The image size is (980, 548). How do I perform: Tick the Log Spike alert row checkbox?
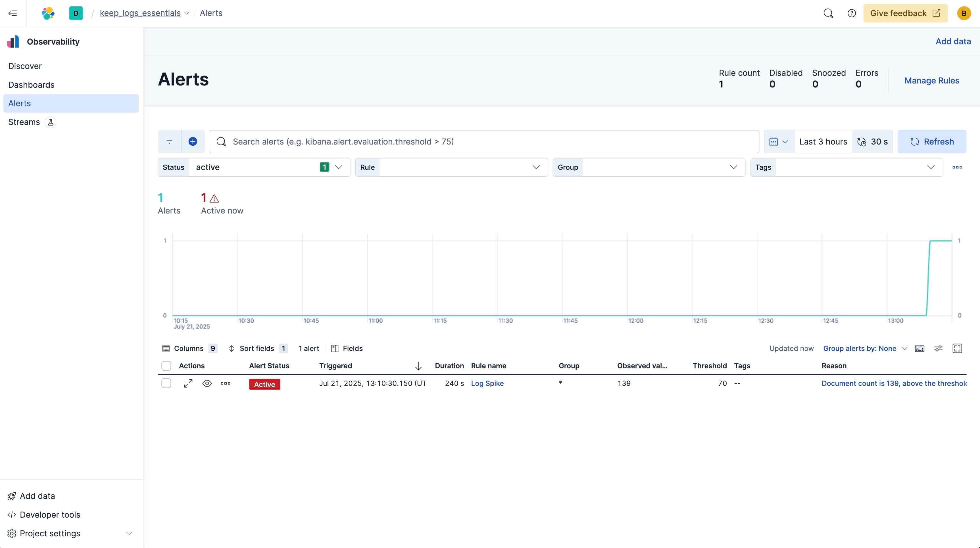166,383
